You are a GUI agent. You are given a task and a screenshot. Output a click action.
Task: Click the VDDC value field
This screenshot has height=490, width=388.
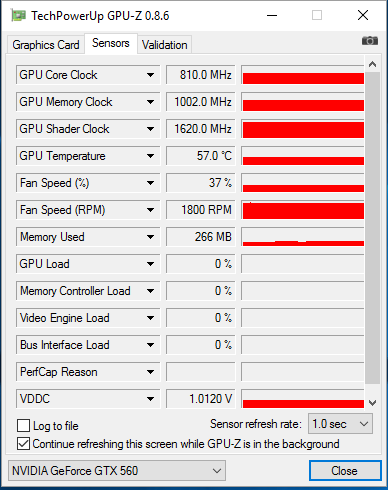click(201, 399)
